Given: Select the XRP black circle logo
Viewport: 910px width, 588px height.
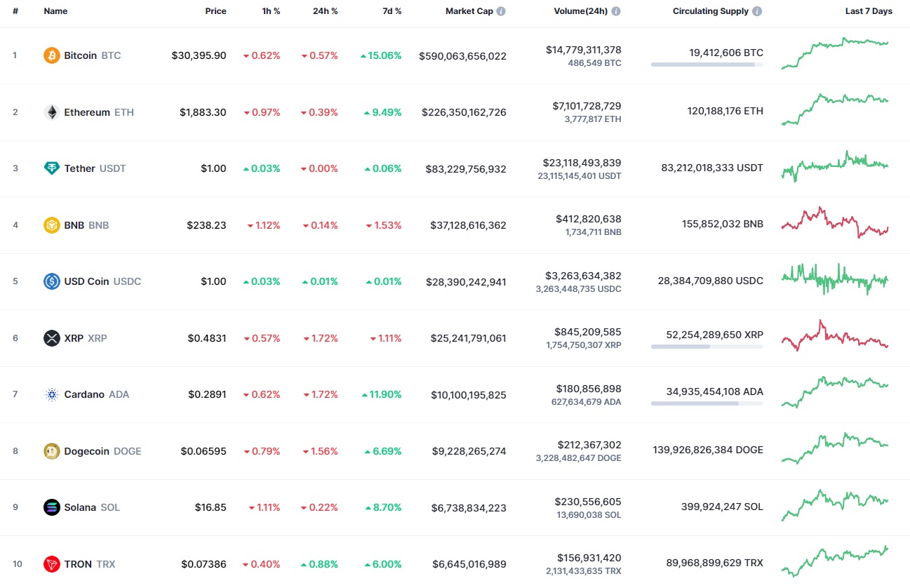Looking at the screenshot, I should (52, 338).
